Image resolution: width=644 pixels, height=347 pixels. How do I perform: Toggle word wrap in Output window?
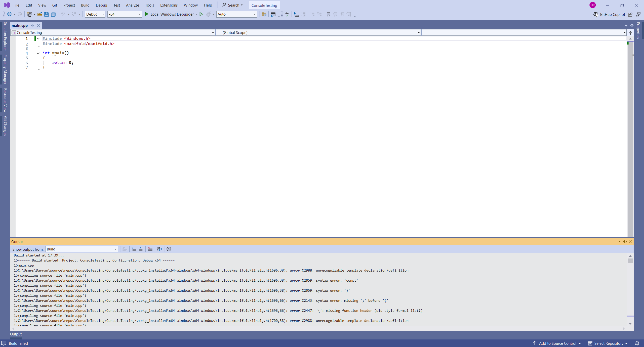(159, 249)
